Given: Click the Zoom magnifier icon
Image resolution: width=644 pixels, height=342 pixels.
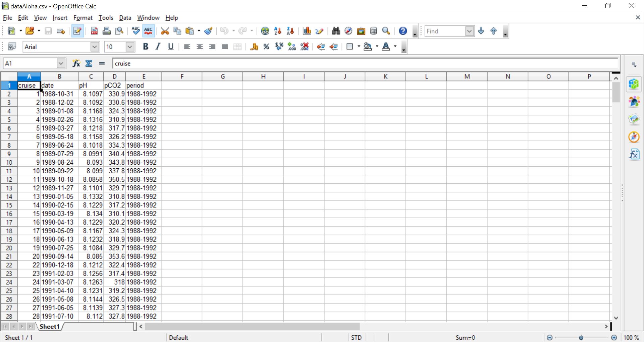Looking at the screenshot, I should (x=386, y=31).
